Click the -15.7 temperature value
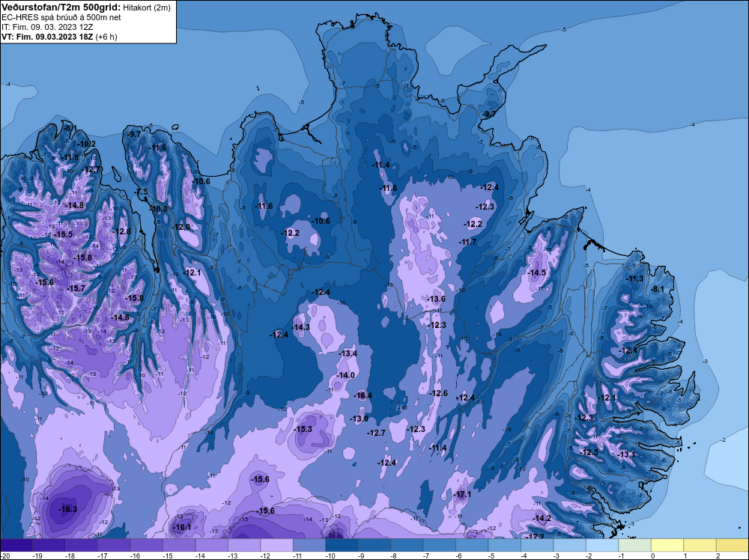The width and height of the screenshot is (749, 560). click(x=76, y=288)
